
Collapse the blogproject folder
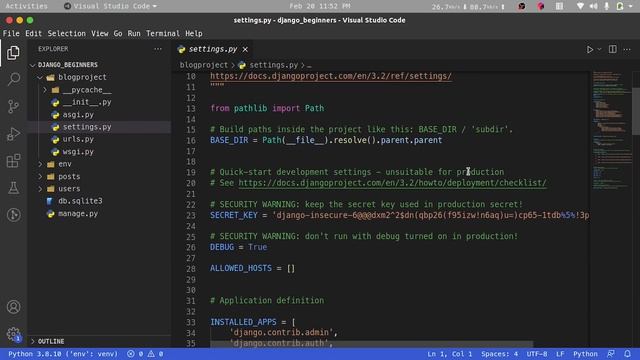pyautogui.click(x=40, y=77)
